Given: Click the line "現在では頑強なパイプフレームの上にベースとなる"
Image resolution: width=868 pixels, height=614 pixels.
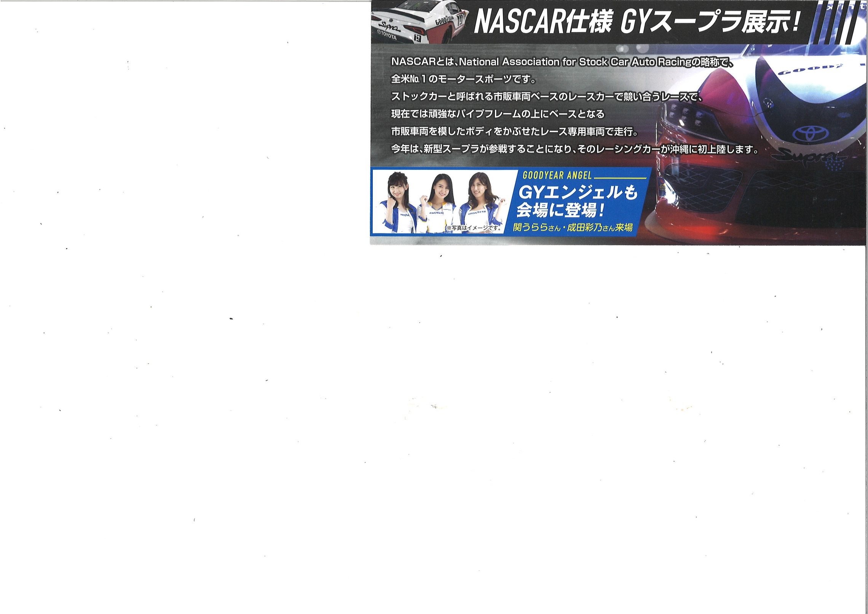Looking at the screenshot, I should (498, 114).
